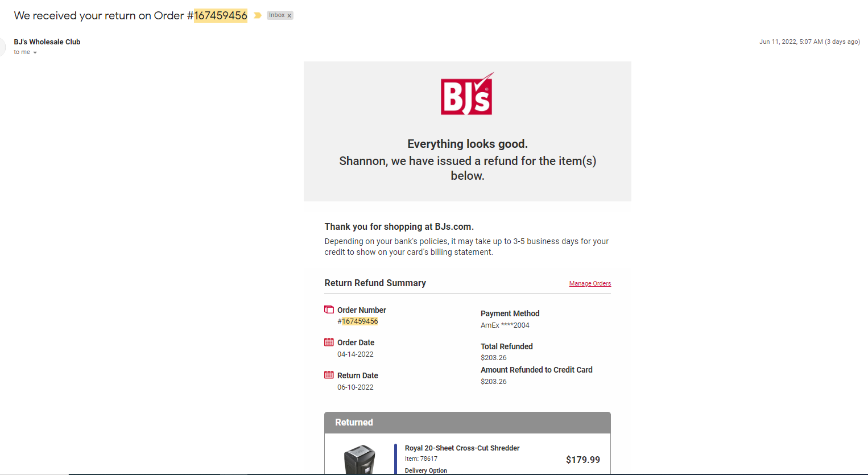Click the 'to me' recipient text

(x=22, y=52)
